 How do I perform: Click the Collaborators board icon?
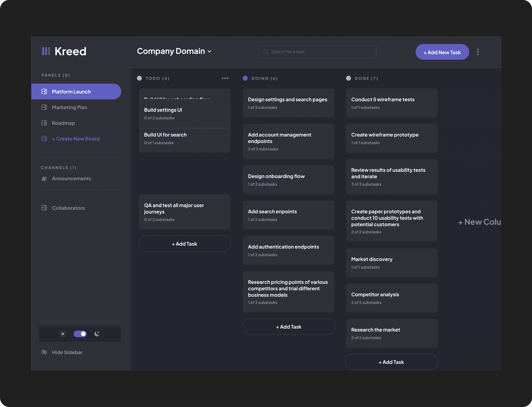(44, 208)
